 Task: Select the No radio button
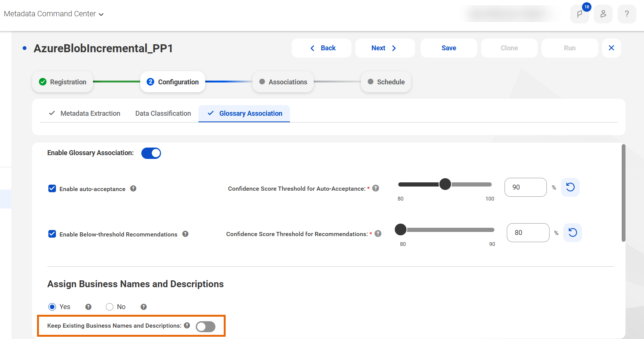tap(110, 307)
